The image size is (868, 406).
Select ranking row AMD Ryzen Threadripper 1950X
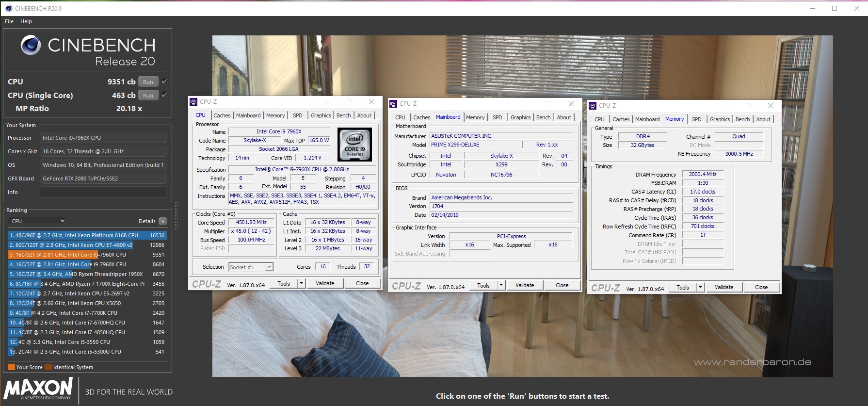tap(87, 274)
